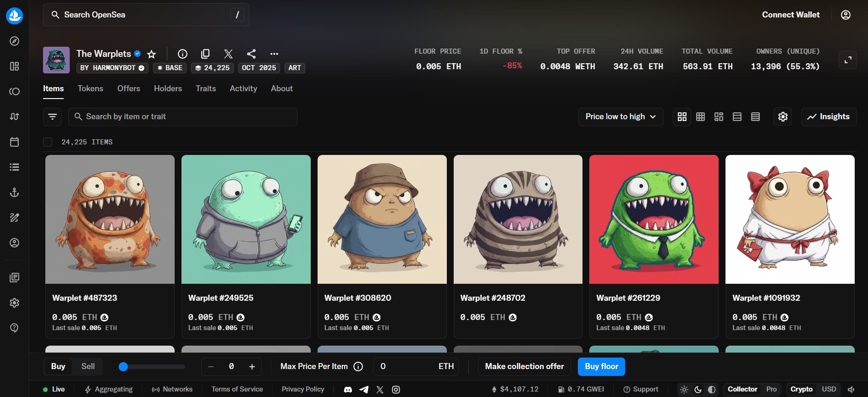Screen dimensions: 868x397
Task: Switch to Sell mode
Action: 88,366
